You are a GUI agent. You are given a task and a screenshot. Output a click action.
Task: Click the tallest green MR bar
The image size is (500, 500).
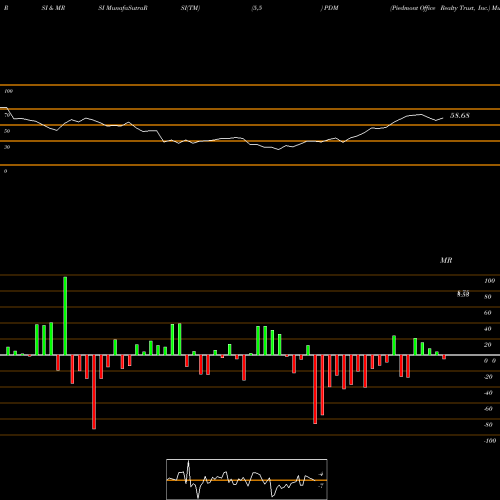click(x=65, y=316)
